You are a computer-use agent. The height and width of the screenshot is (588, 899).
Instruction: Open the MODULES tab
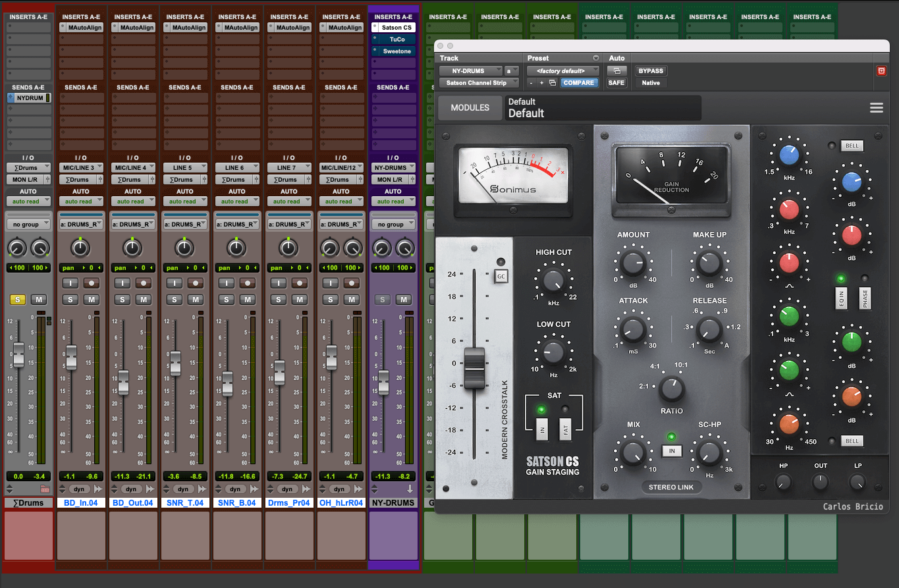[470, 107]
